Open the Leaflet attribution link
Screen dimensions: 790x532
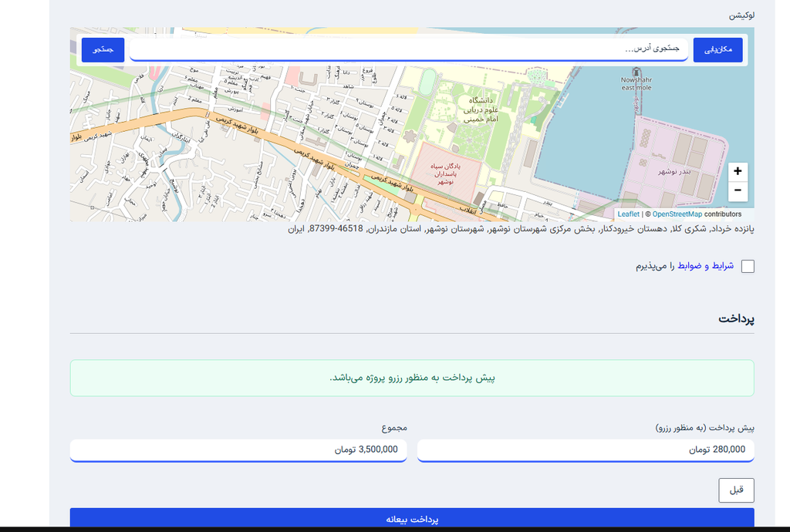click(628, 214)
